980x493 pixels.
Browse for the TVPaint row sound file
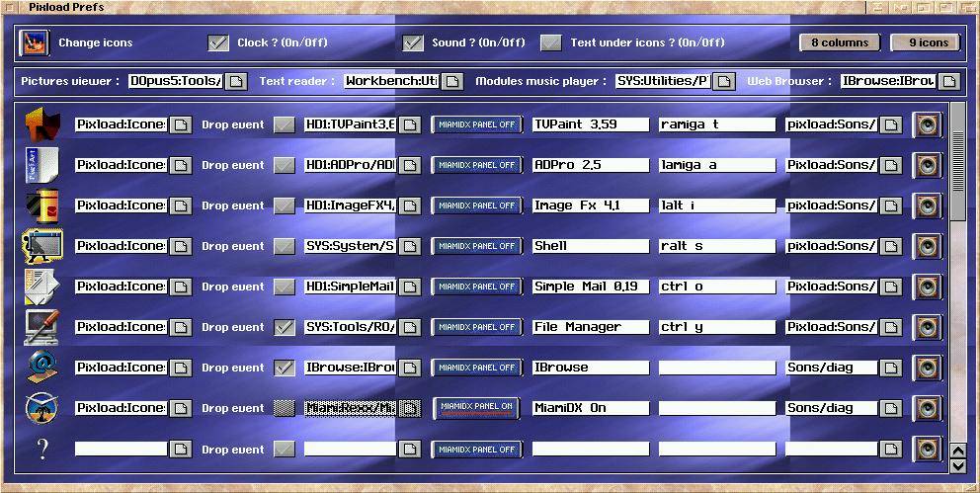coord(891,124)
